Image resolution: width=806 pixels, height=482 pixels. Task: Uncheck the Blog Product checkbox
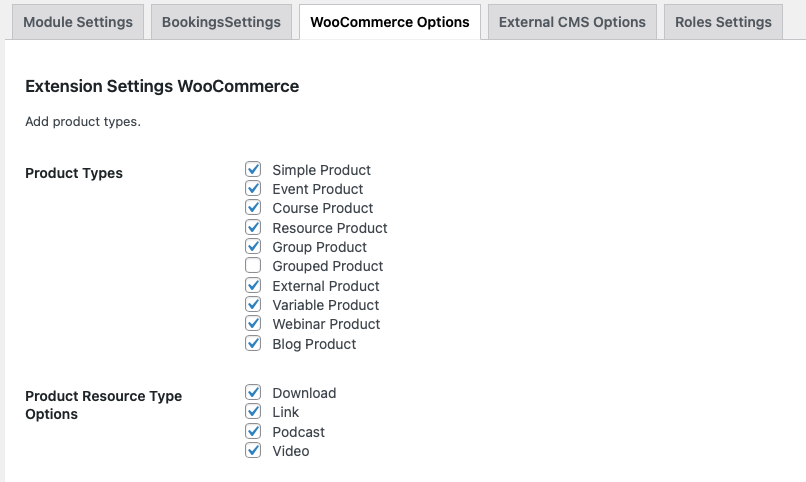click(x=253, y=343)
